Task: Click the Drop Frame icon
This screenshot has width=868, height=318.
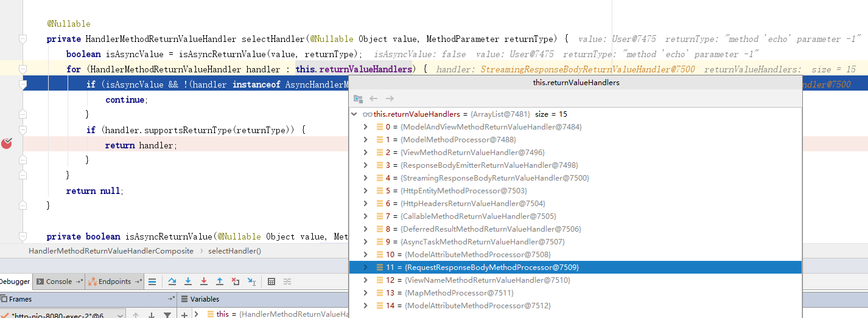Action: point(236,282)
